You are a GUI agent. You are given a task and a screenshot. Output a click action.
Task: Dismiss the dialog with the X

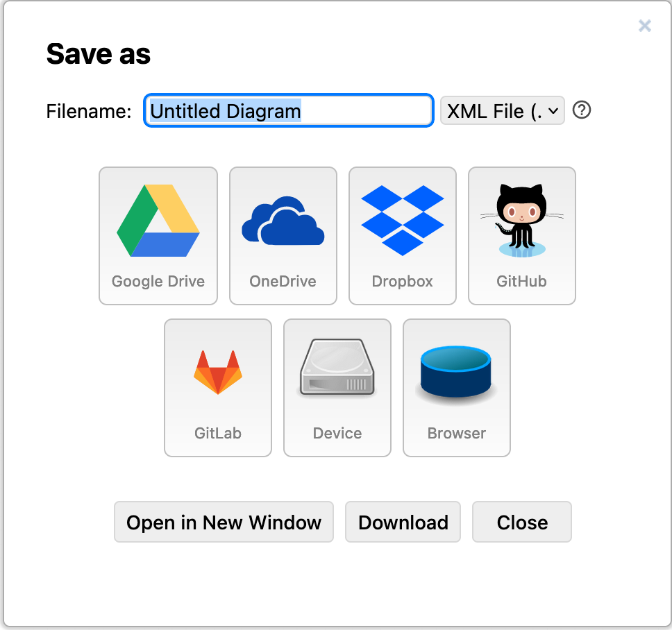(x=644, y=26)
